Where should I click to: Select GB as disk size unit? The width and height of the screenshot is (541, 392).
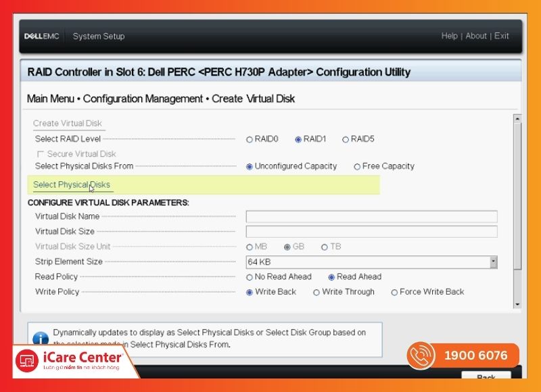[x=287, y=247]
